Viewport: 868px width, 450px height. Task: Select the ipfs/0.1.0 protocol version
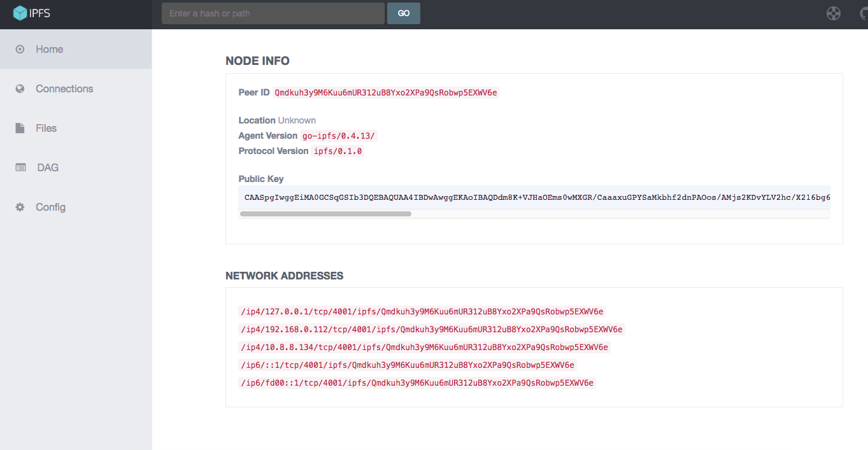pos(338,151)
